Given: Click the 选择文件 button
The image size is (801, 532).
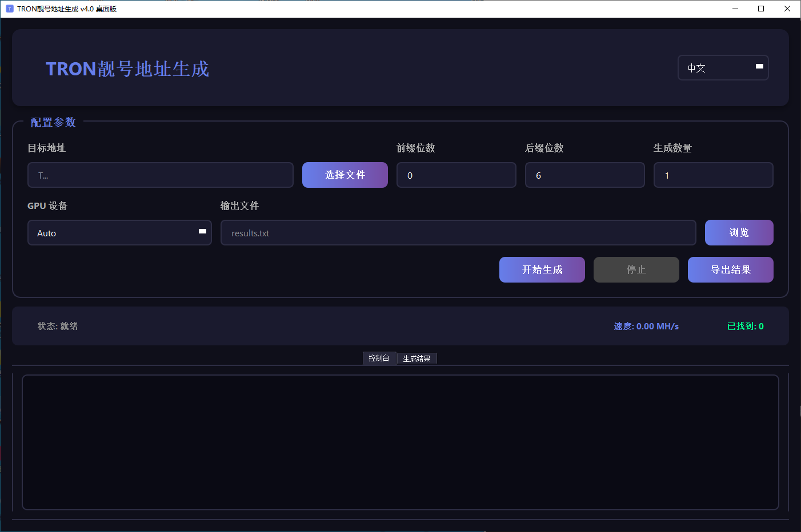Looking at the screenshot, I should point(345,175).
